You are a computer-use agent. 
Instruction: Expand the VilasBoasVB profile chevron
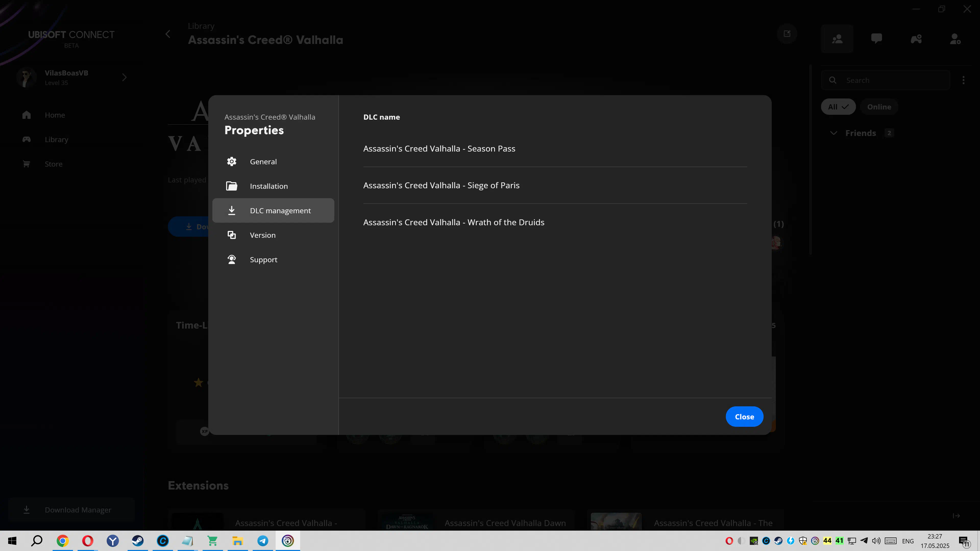click(x=124, y=78)
